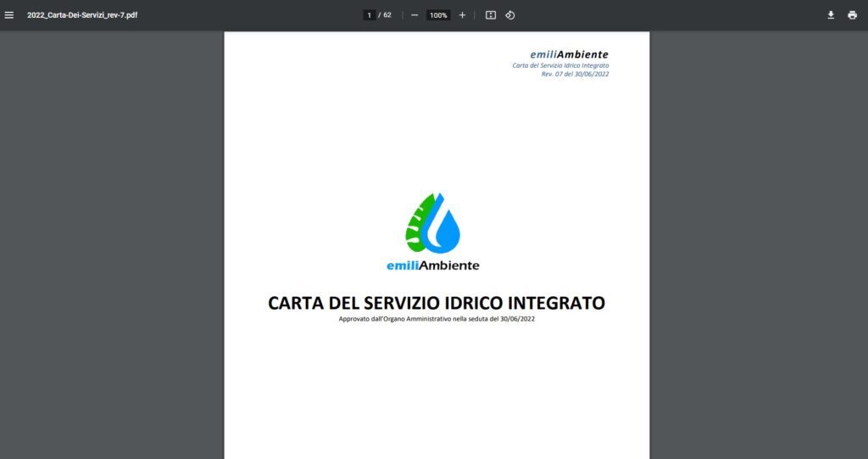Download the PDF file

(x=831, y=15)
